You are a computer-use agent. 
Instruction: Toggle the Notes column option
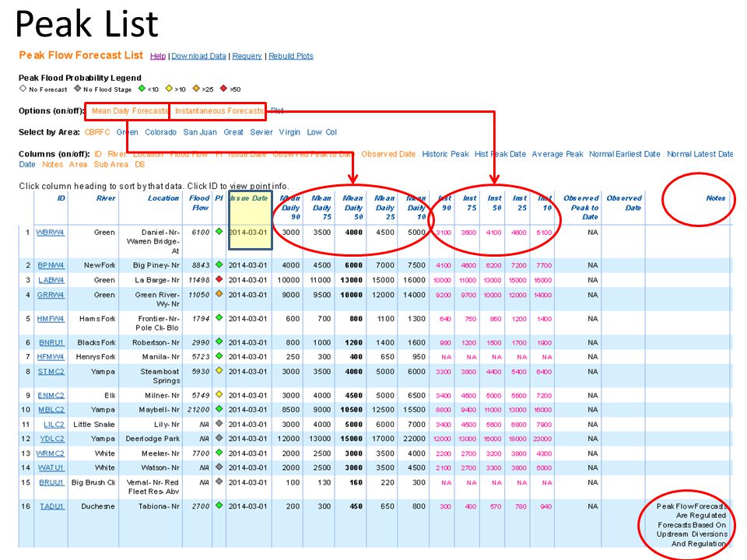point(52,164)
